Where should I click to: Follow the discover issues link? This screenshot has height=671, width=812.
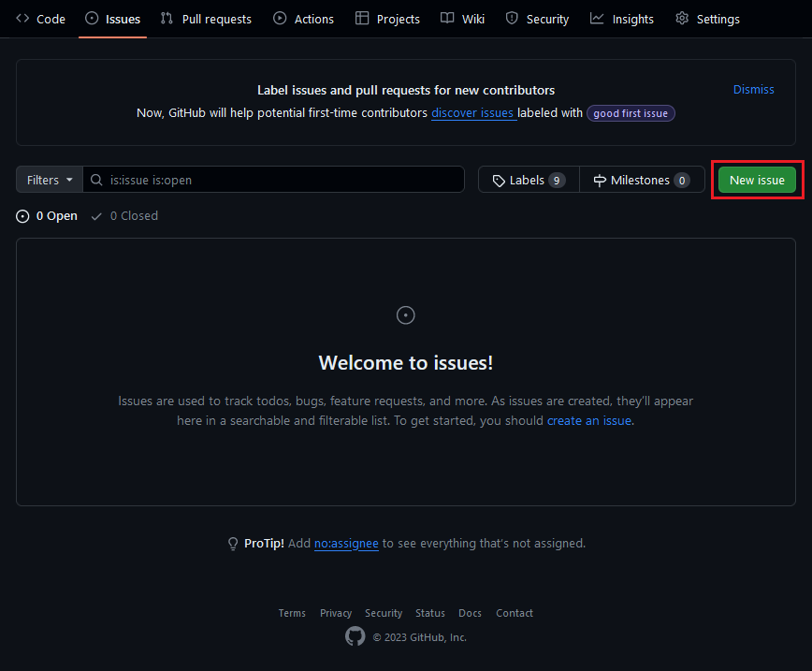tap(472, 113)
